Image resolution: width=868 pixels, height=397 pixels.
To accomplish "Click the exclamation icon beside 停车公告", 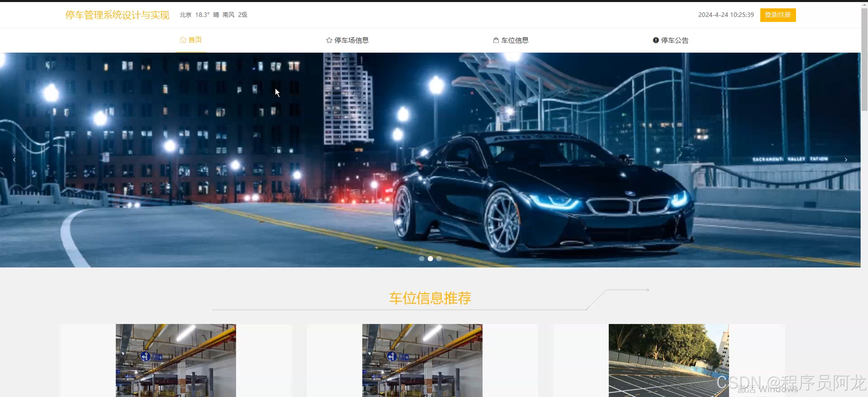I will point(656,40).
